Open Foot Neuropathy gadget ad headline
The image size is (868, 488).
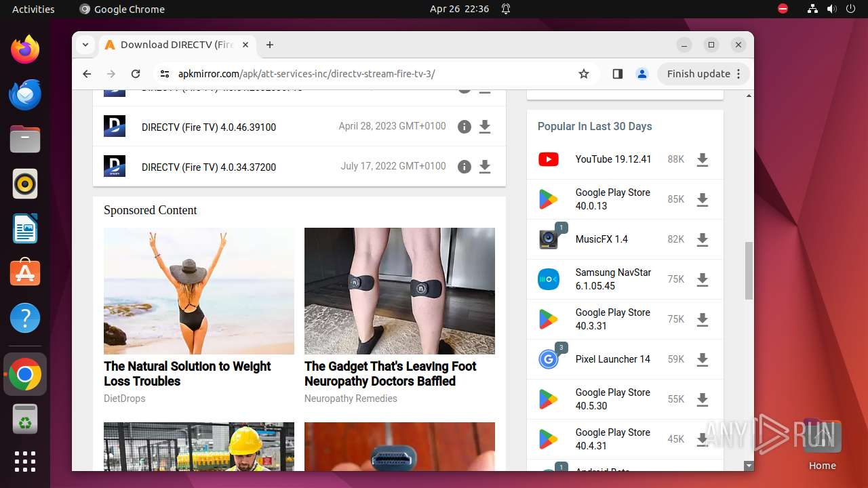[390, 373]
